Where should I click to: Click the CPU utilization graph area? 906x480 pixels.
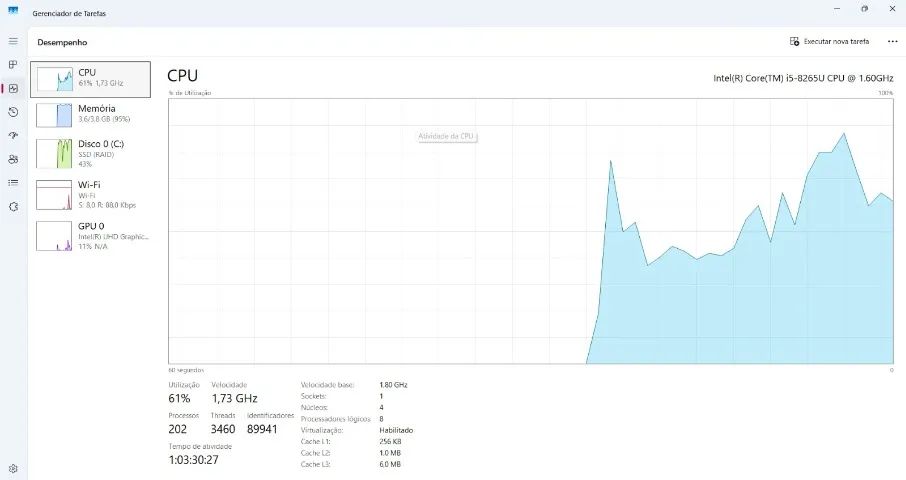tap(530, 231)
